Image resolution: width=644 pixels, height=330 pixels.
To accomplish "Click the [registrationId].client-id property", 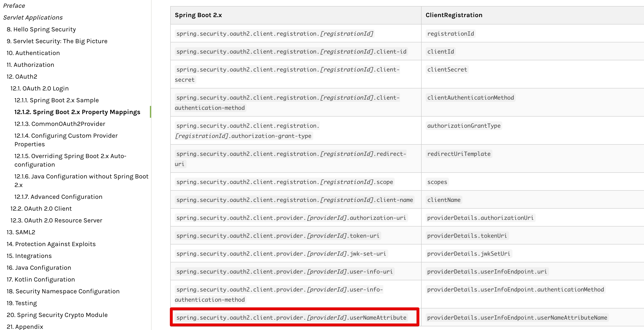I will click(291, 52).
